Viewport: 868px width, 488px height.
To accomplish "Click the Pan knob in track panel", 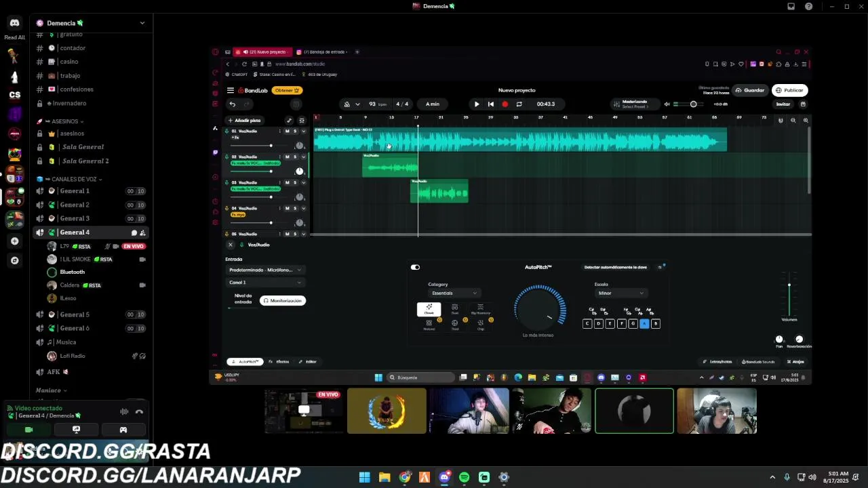I will [779, 339].
